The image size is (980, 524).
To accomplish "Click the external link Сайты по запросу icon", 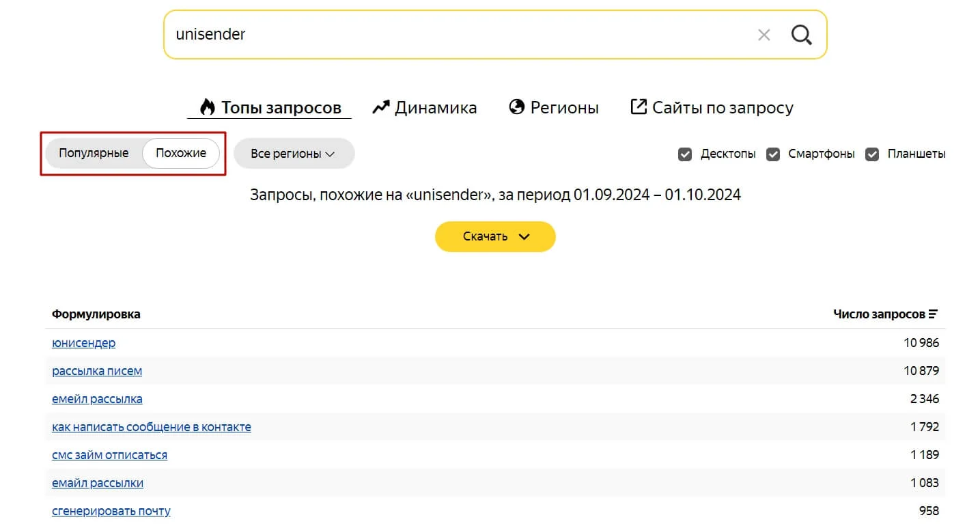I will pos(638,107).
